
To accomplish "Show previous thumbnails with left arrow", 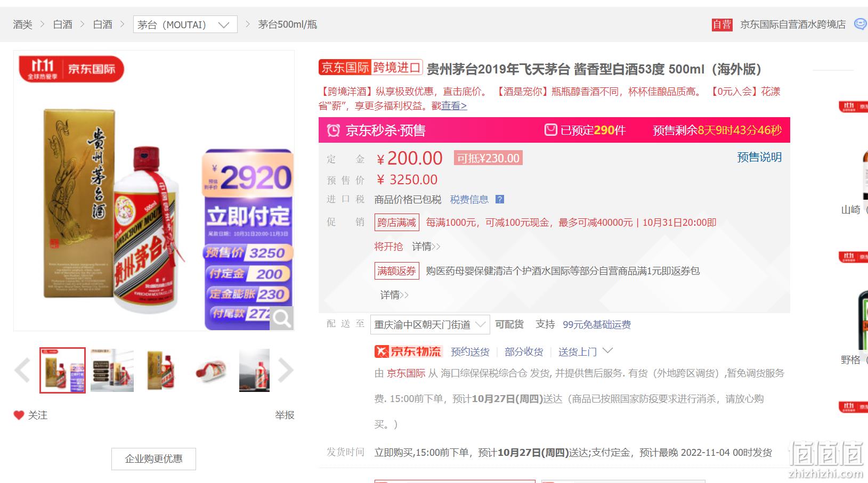I will (22, 370).
